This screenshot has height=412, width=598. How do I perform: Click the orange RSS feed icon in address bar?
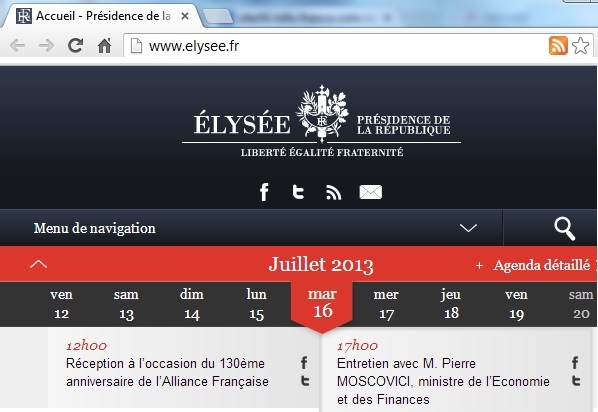(x=558, y=45)
